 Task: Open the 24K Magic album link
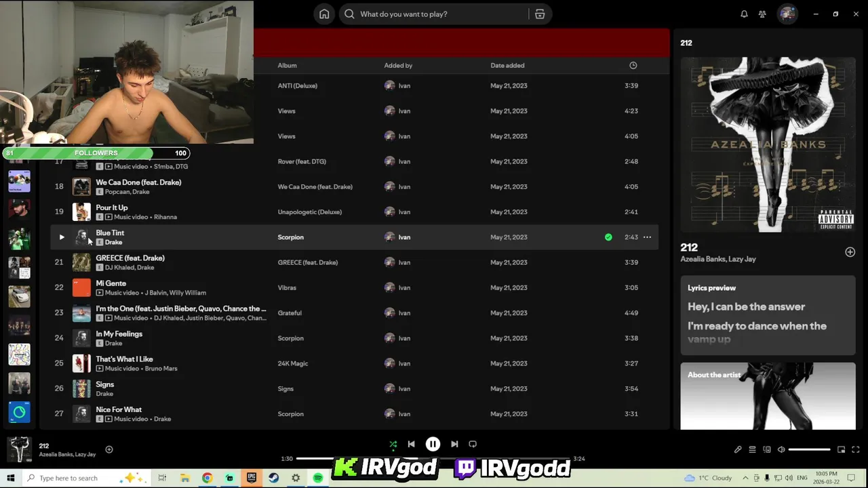(x=292, y=363)
